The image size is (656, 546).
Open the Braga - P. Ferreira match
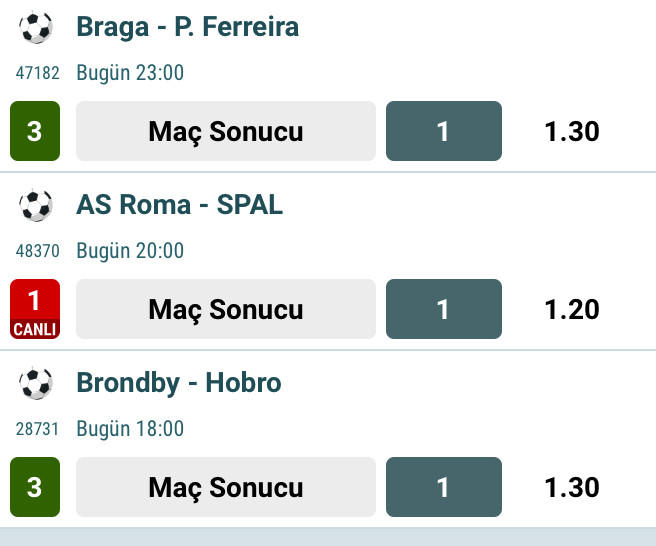[188, 27]
